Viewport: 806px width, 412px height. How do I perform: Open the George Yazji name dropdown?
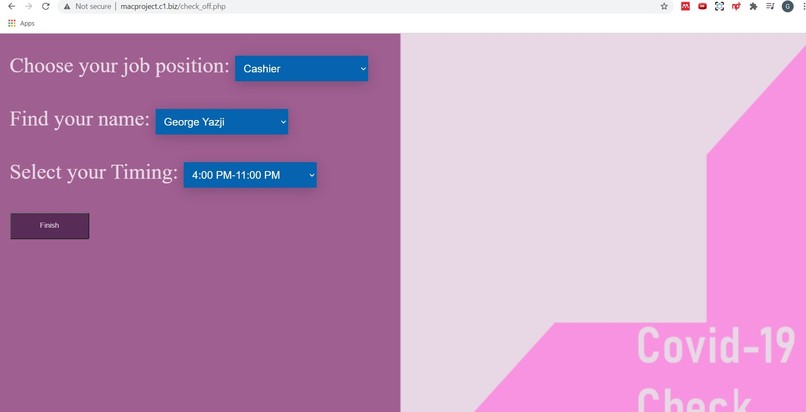tap(222, 122)
